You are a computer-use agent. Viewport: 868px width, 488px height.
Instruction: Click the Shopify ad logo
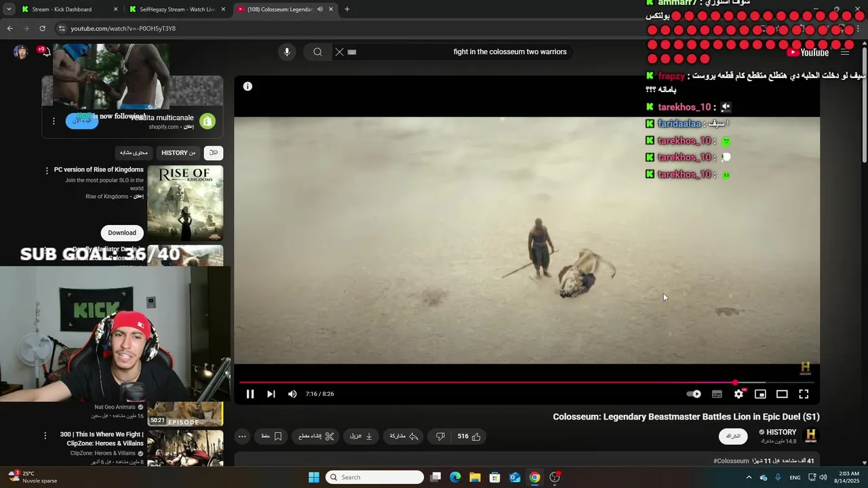[x=208, y=121]
